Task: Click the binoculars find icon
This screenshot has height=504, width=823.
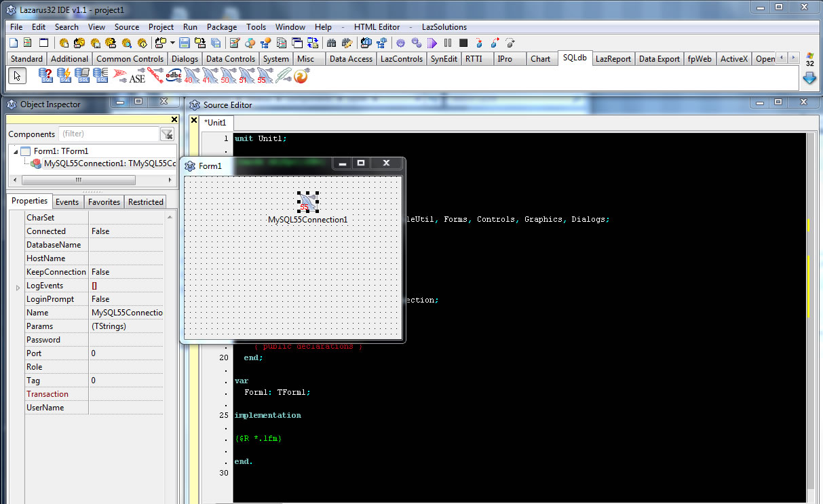Action: pos(332,43)
